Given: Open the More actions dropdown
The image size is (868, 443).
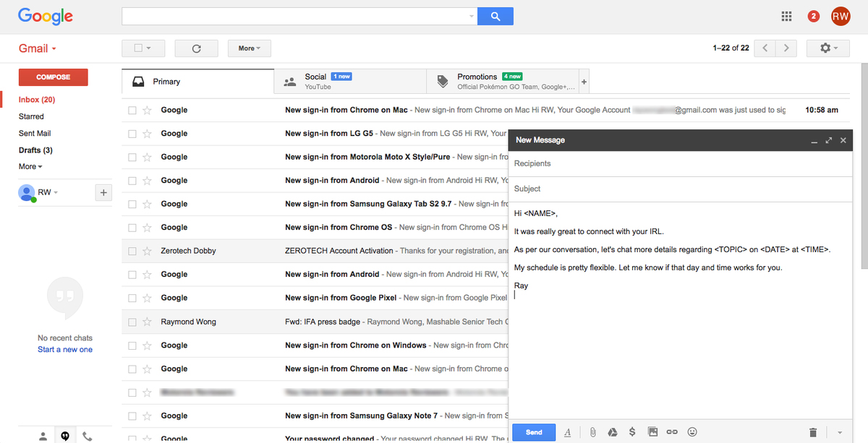Looking at the screenshot, I should coord(249,48).
